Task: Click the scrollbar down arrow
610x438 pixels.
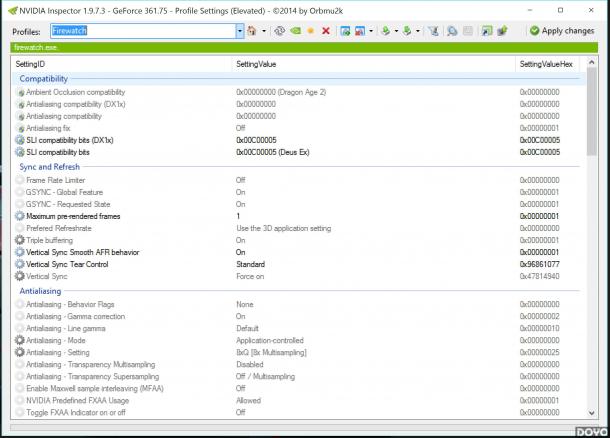Action: (x=592, y=413)
